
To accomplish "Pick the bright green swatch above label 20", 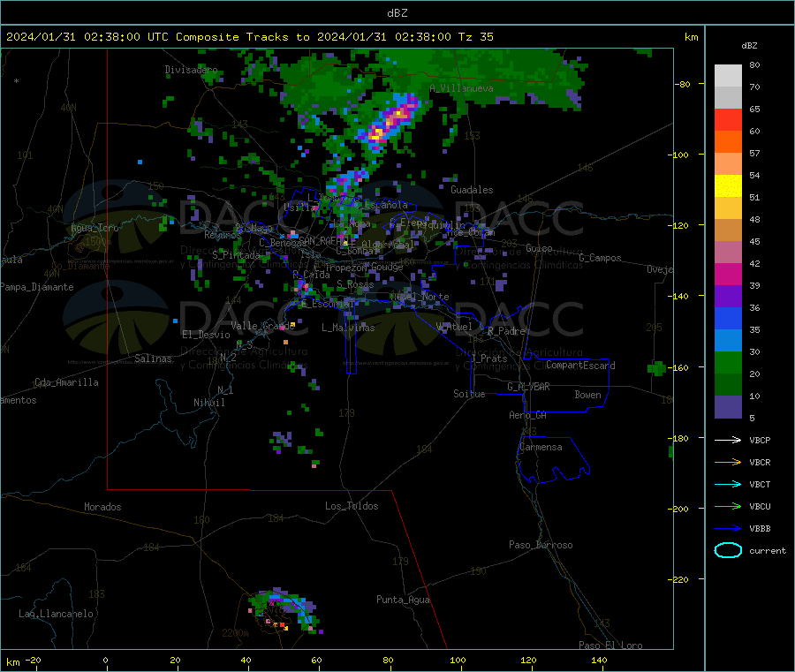I will coord(728,362).
